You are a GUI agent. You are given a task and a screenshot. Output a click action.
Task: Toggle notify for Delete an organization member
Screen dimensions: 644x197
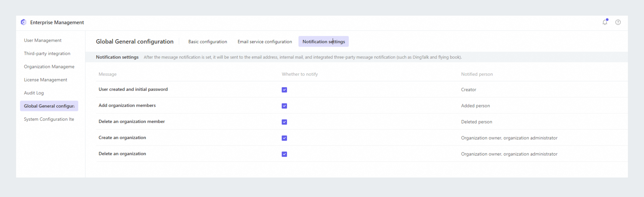click(x=284, y=122)
